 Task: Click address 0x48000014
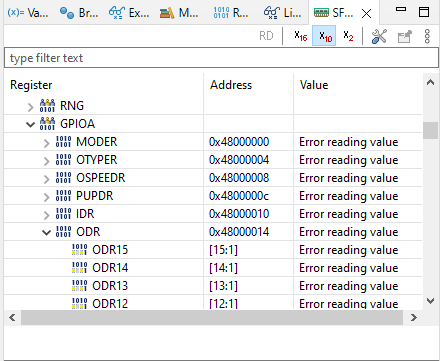pyautogui.click(x=239, y=232)
